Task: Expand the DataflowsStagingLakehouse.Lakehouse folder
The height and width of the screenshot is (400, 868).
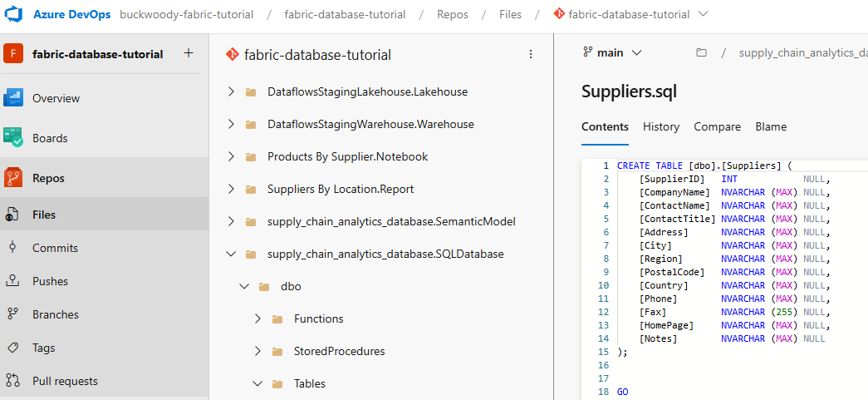Action: coord(231,91)
